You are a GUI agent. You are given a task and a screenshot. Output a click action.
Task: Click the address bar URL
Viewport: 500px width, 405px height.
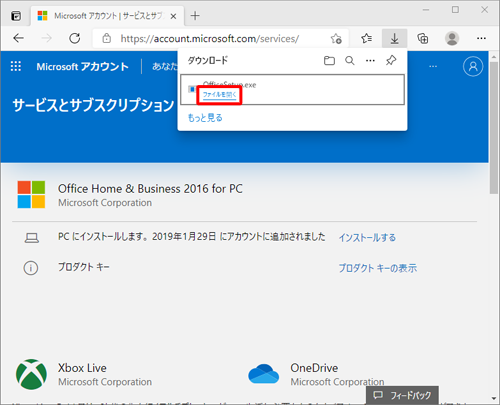[210, 39]
